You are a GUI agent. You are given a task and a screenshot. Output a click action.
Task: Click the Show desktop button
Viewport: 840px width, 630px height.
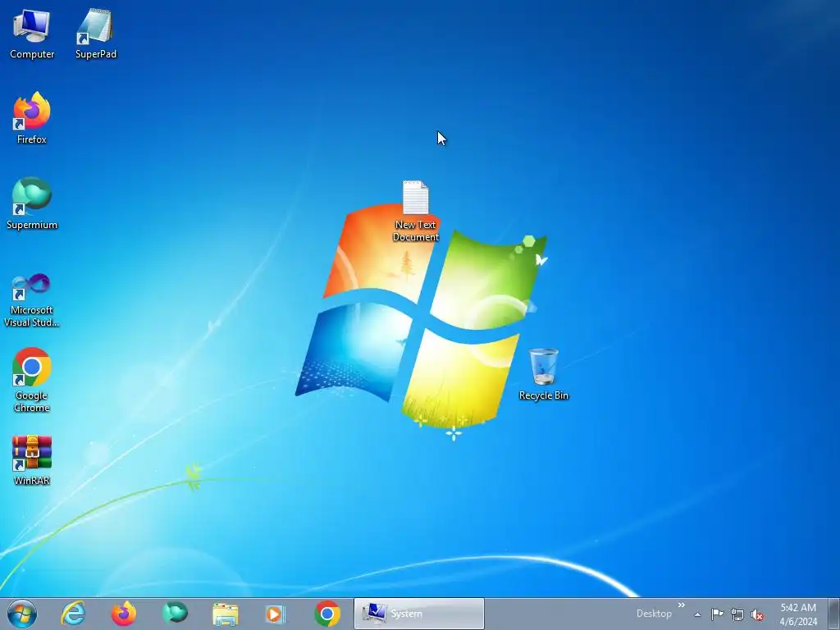[x=833, y=614]
